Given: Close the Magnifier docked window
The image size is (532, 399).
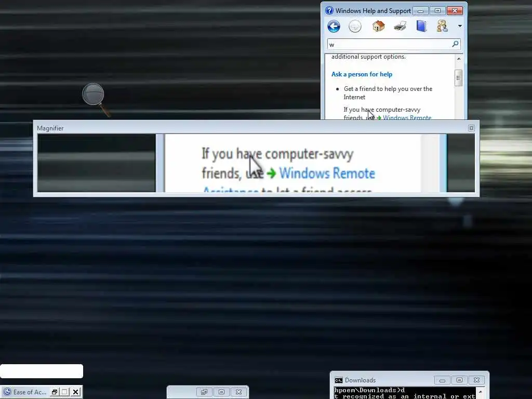Looking at the screenshot, I should point(471,128).
